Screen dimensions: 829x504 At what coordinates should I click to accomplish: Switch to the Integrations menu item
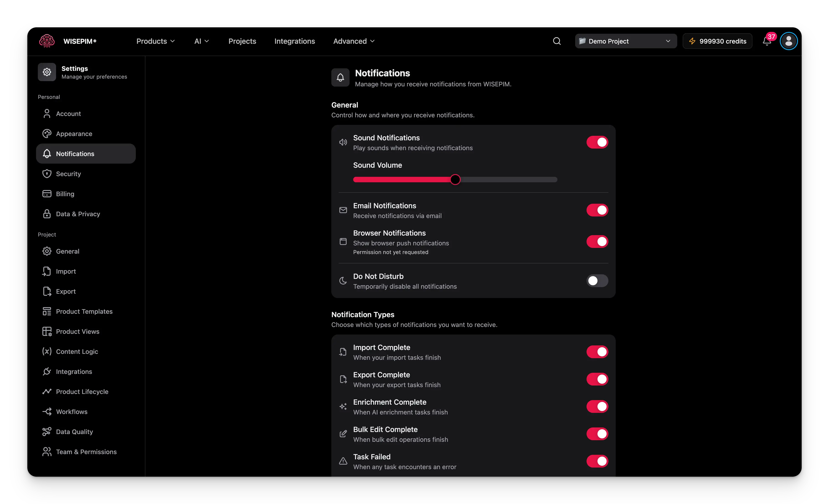point(294,41)
